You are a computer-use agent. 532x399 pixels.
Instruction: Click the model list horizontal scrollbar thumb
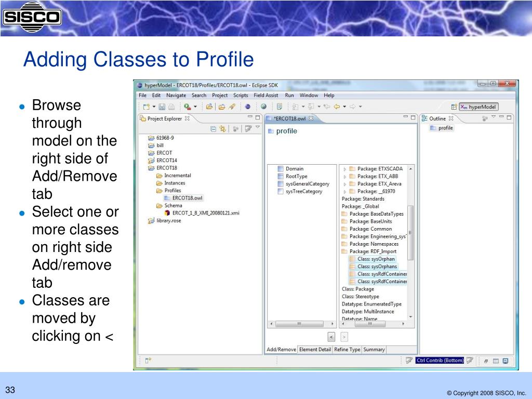coord(370,324)
